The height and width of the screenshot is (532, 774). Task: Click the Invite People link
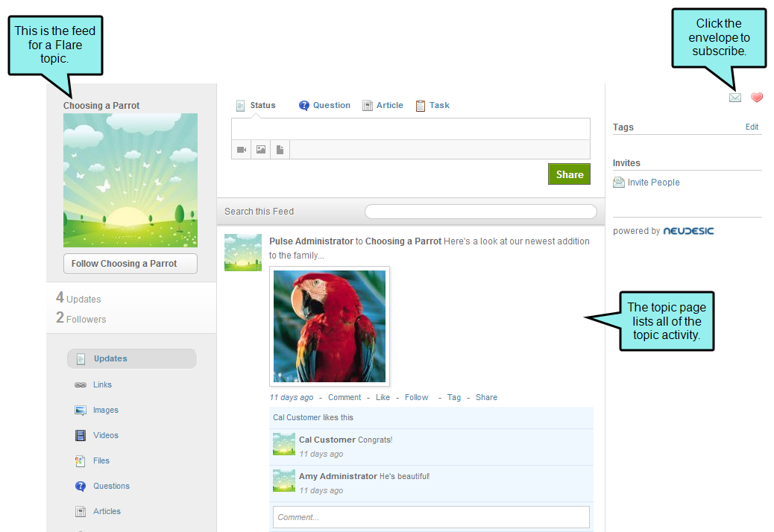click(653, 183)
